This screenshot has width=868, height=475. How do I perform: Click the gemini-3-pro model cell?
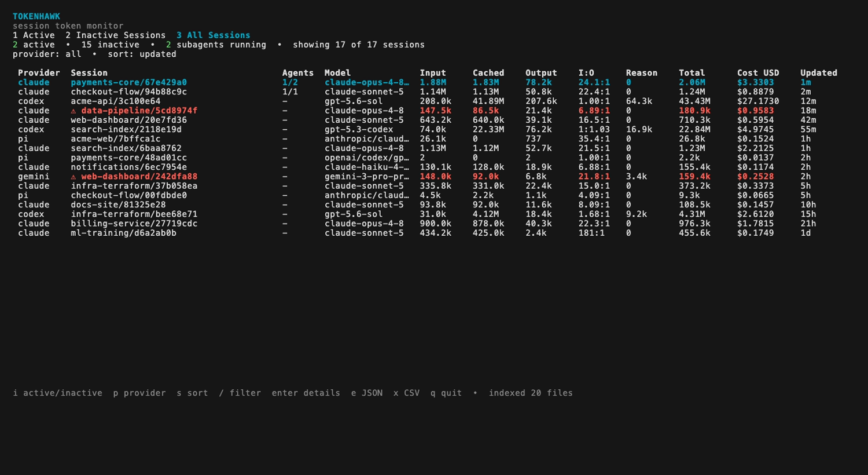point(367,177)
